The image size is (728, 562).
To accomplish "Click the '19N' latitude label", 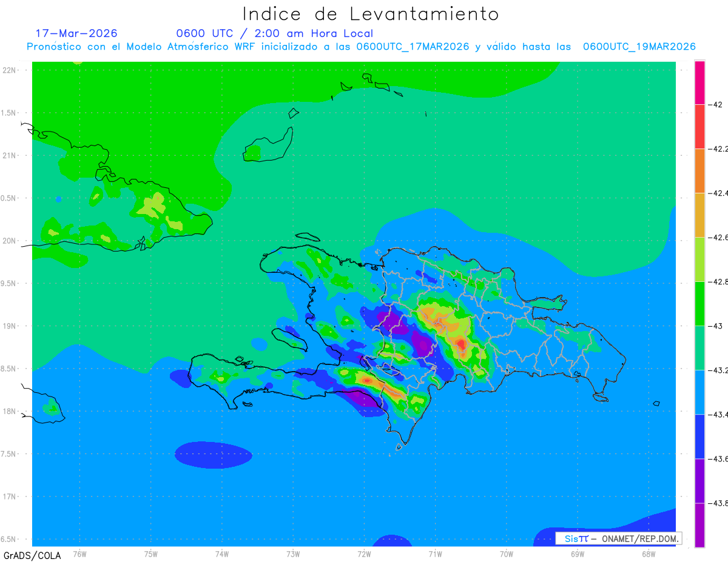I will 10,326.
